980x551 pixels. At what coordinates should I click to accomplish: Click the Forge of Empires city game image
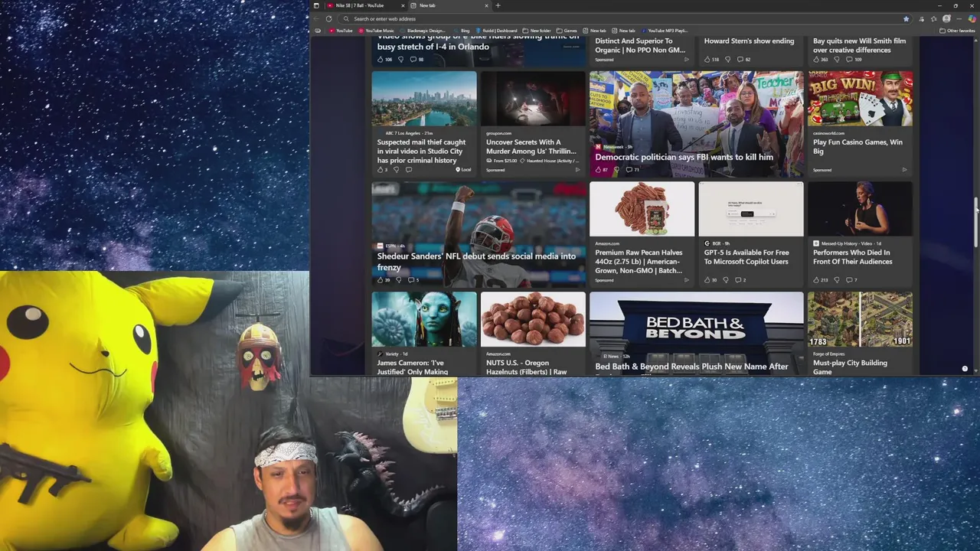pyautogui.click(x=860, y=319)
